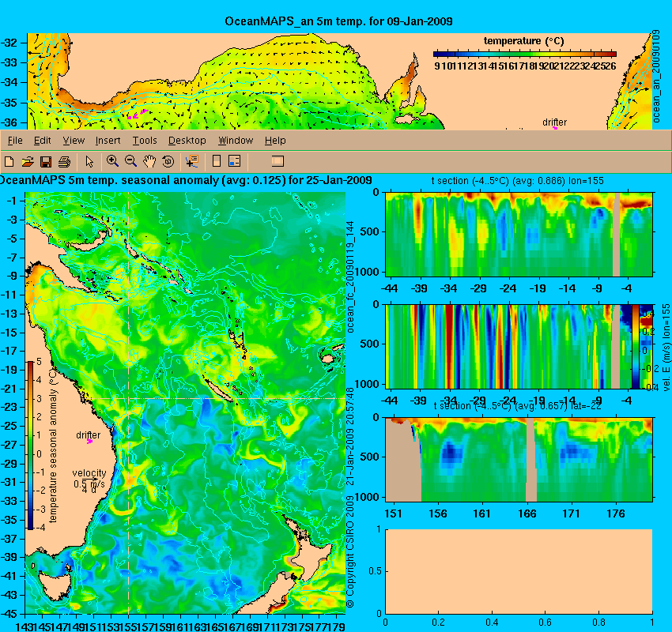The height and width of the screenshot is (632, 672).
Task: Click the 'temperature seasonal anomaly (°C)' vertical label
Action: pyautogui.click(x=53, y=446)
